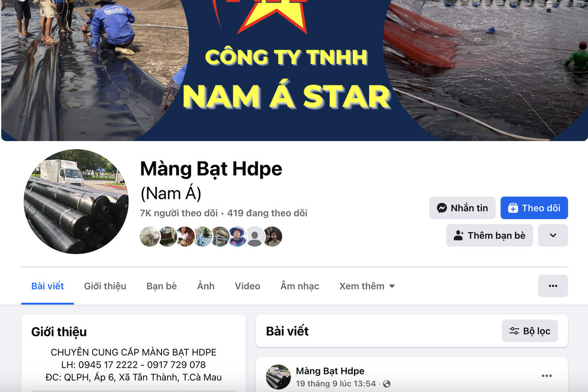Click the Messenger icon on Nhắn tin
Viewport: 588px width, 392px height.
pos(442,208)
